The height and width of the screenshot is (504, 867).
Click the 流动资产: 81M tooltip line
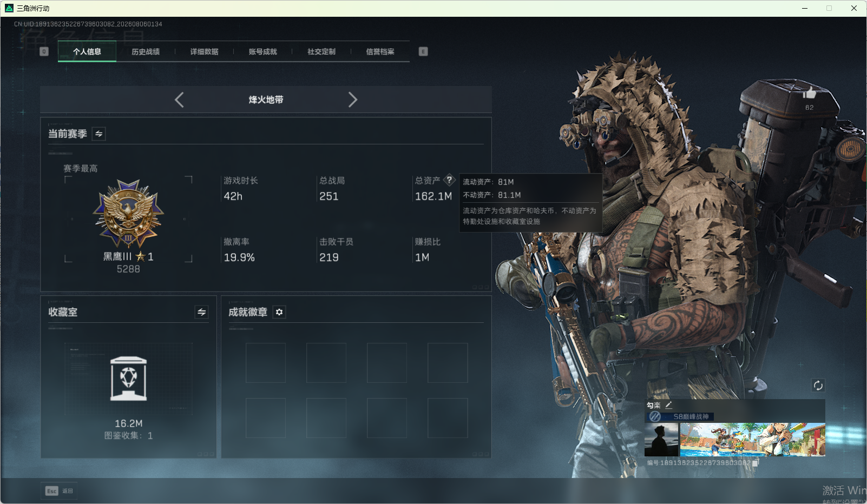(x=488, y=182)
